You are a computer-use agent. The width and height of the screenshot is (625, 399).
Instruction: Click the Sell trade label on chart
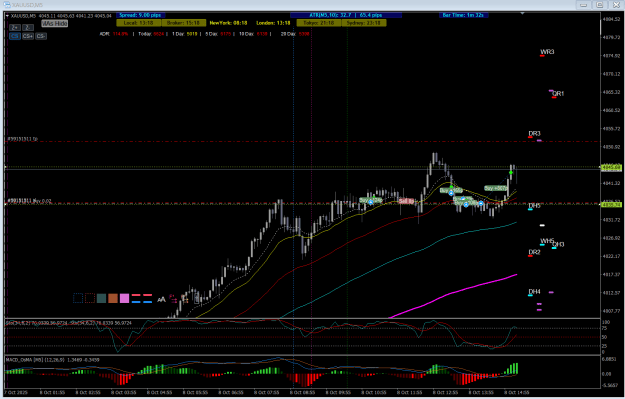pyautogui.click(x=406, y=201)
